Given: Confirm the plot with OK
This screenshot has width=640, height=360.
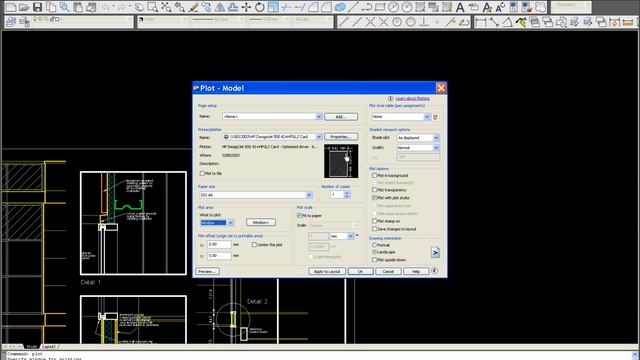Looking at the screenshot, I should (360, 271).
